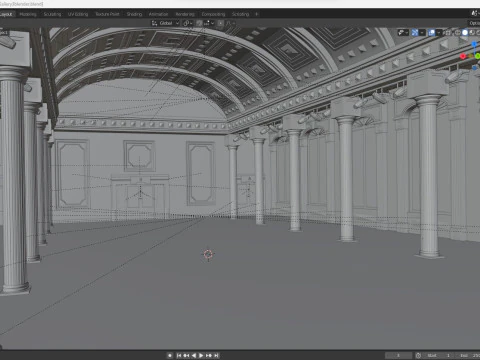The width and height of the screenshot is (480, 360).
Task: Open the Animation workspace tab
Action: point(158,14)
